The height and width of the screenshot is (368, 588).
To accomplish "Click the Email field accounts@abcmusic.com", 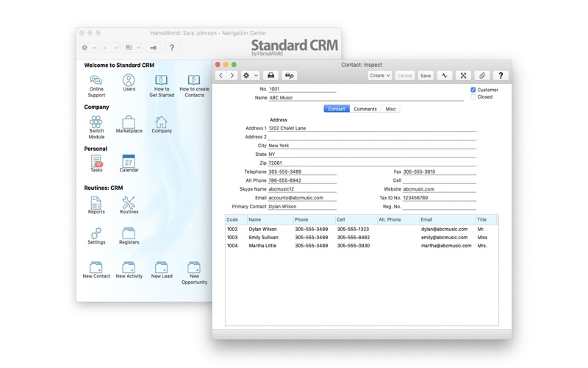I will tap(302, 197).
